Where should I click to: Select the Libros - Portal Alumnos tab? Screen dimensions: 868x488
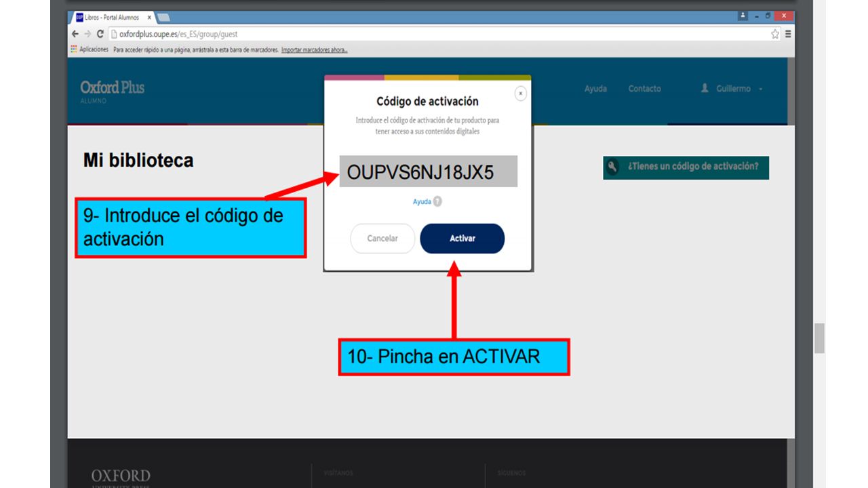113,18
